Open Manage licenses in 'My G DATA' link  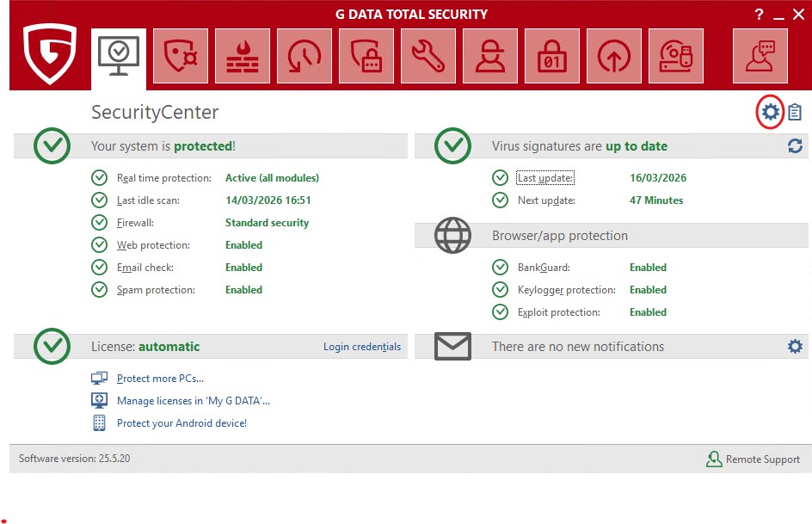point(194,401)
